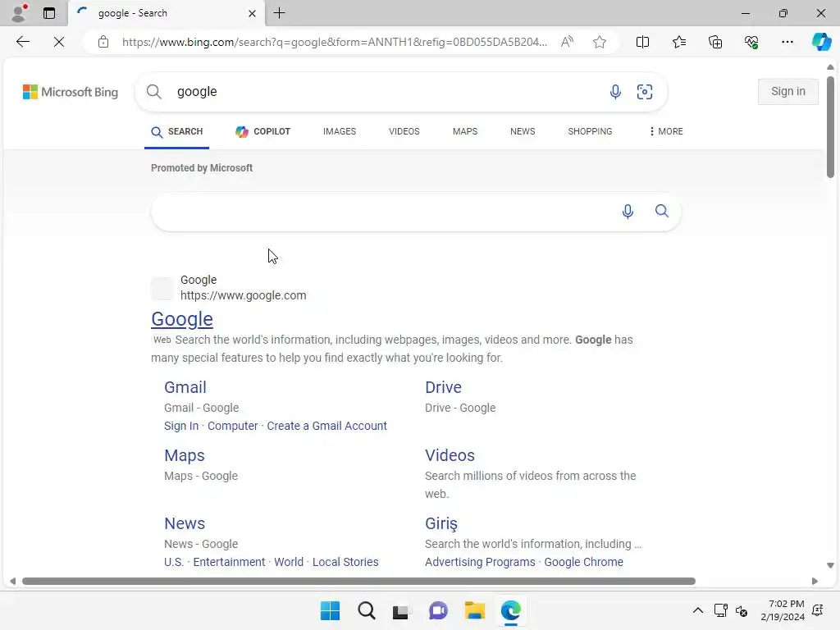840x630 pixels.
Task: Close the google - Search tab
Action: [x=252, y=13]
